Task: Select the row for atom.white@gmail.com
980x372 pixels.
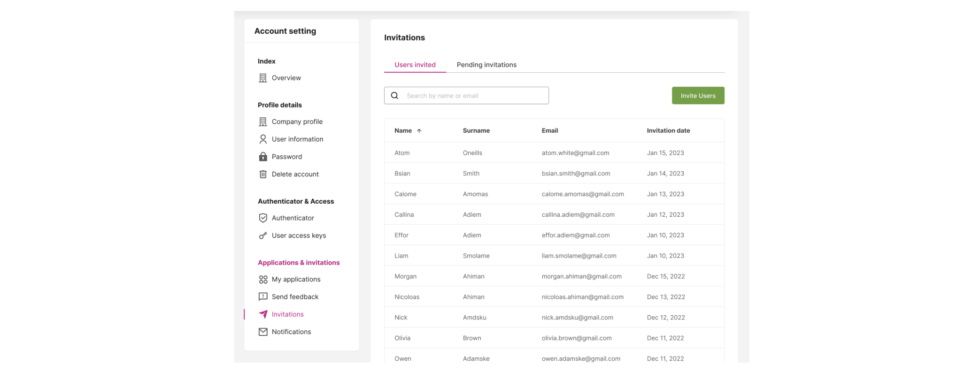Action: [x=554, y=153]
